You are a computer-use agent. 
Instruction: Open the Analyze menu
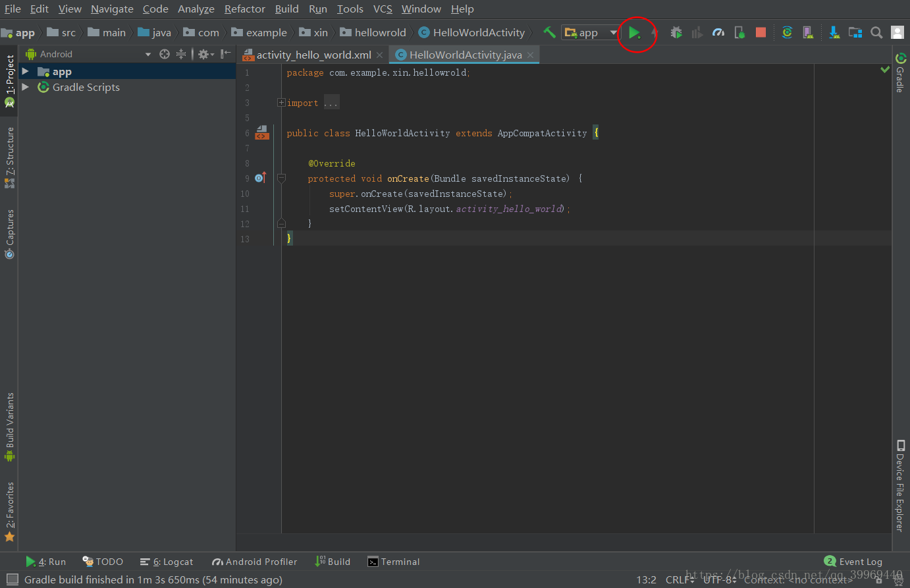pos(196,9)
